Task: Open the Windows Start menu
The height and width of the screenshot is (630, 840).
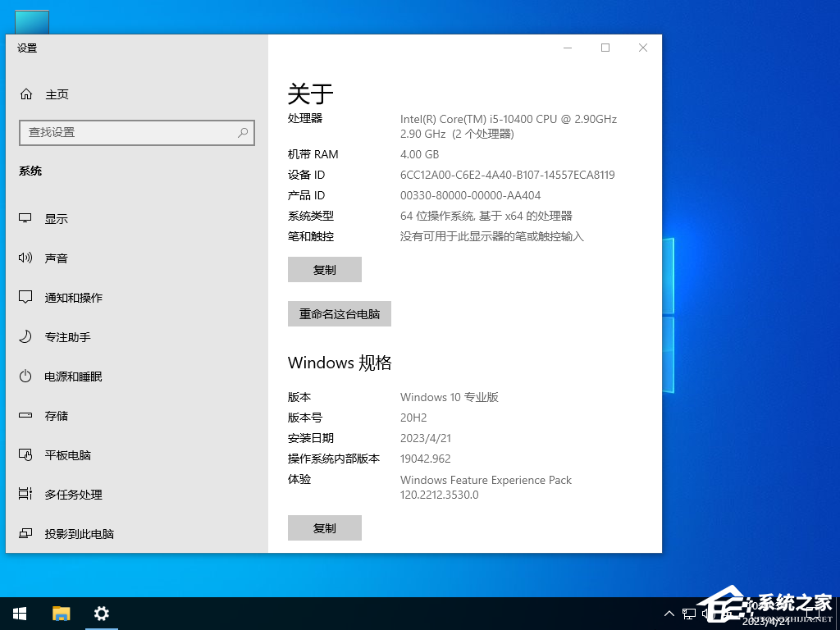Action: tap(19, 613)
